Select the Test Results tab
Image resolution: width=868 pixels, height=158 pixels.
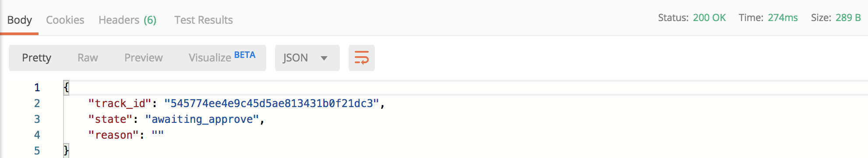coord(203,20)
